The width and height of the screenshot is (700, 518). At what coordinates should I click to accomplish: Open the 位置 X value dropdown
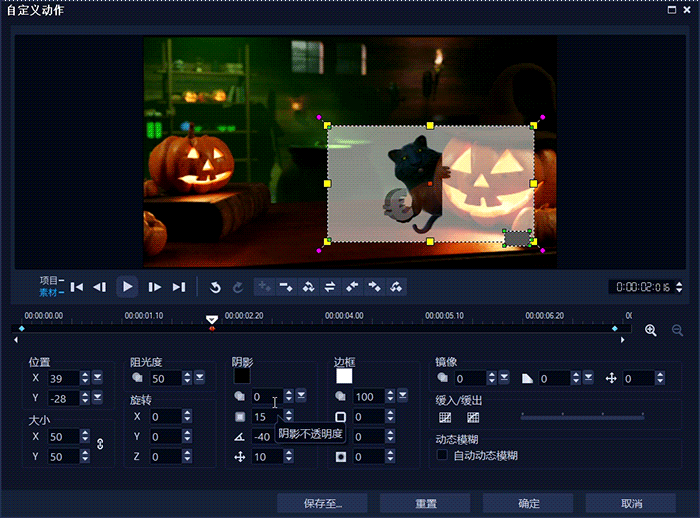coord(99,378)
